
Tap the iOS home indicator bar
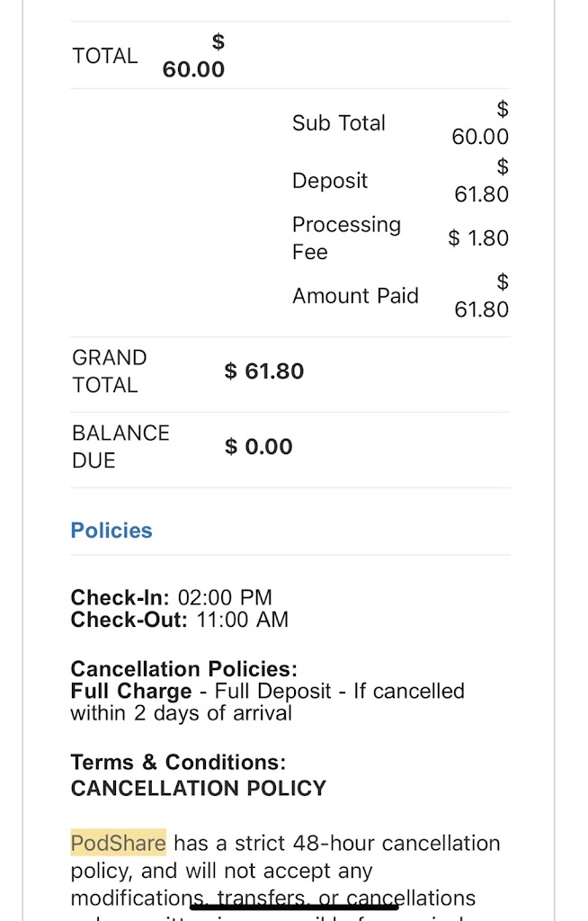pos(294,905)
